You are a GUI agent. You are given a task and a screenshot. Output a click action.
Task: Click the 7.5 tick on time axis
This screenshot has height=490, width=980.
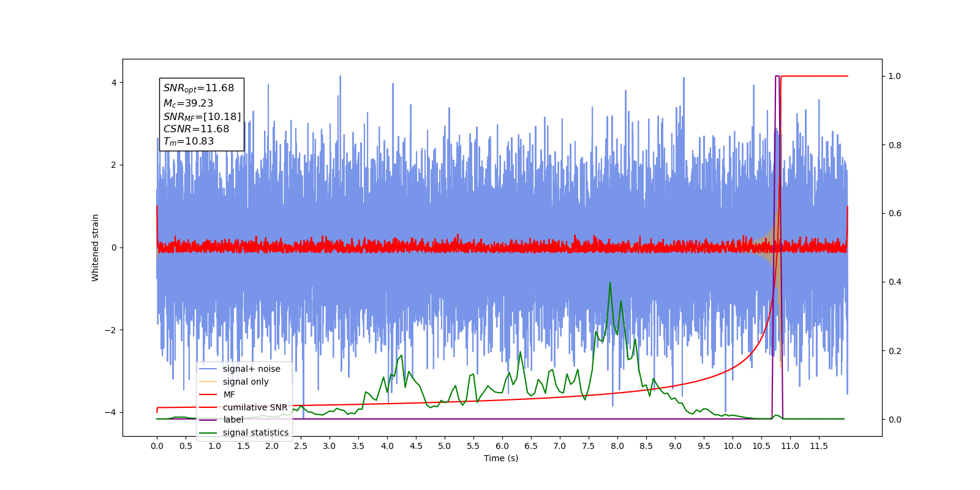[589, 446]
